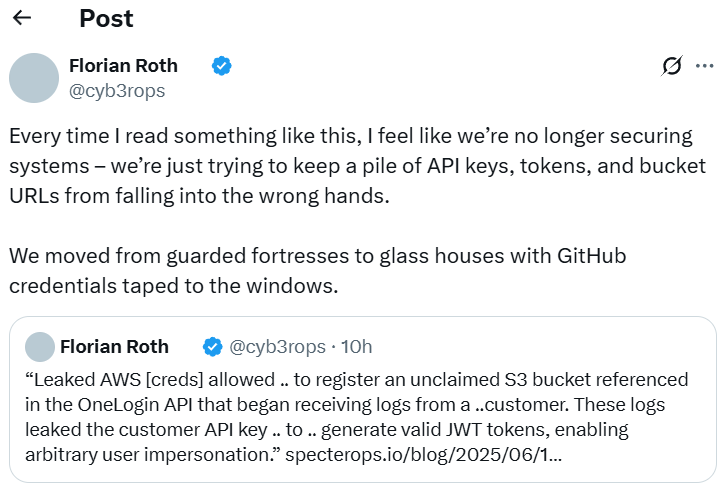
Task: Click the verified badge in the quoted post
Action: [x=212, y=347]
